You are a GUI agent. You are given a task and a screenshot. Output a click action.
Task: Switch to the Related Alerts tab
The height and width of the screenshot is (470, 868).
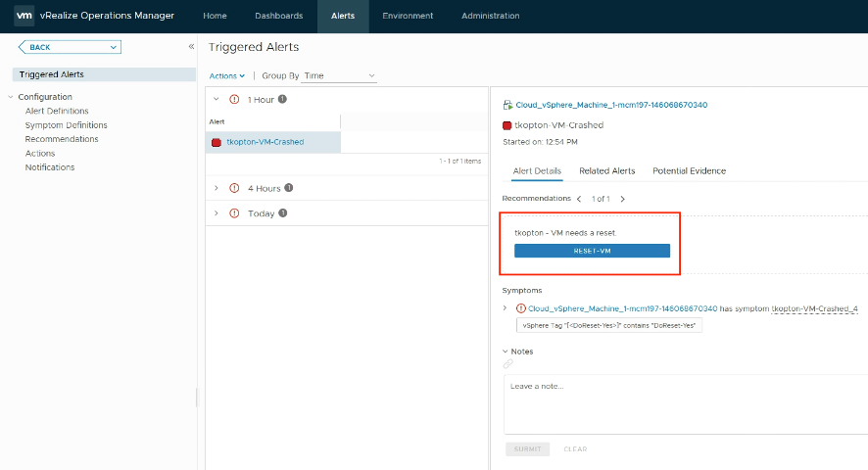[606, 171]
